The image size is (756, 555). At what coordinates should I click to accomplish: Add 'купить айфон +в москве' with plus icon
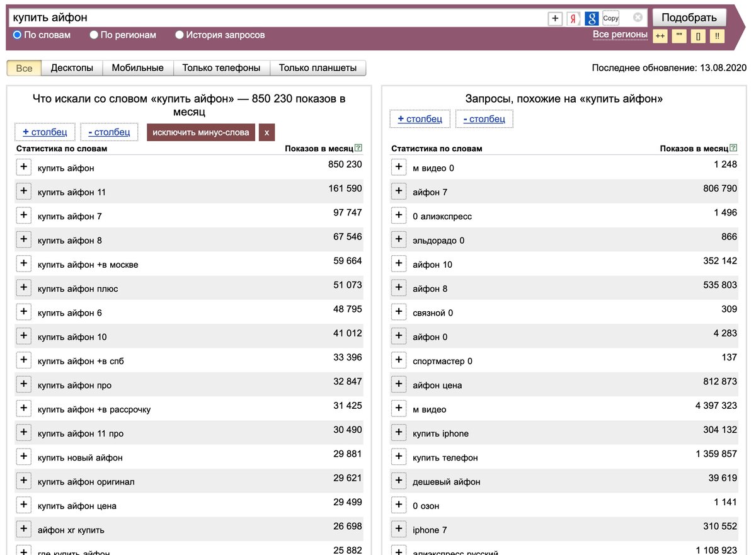coord(24,263)
